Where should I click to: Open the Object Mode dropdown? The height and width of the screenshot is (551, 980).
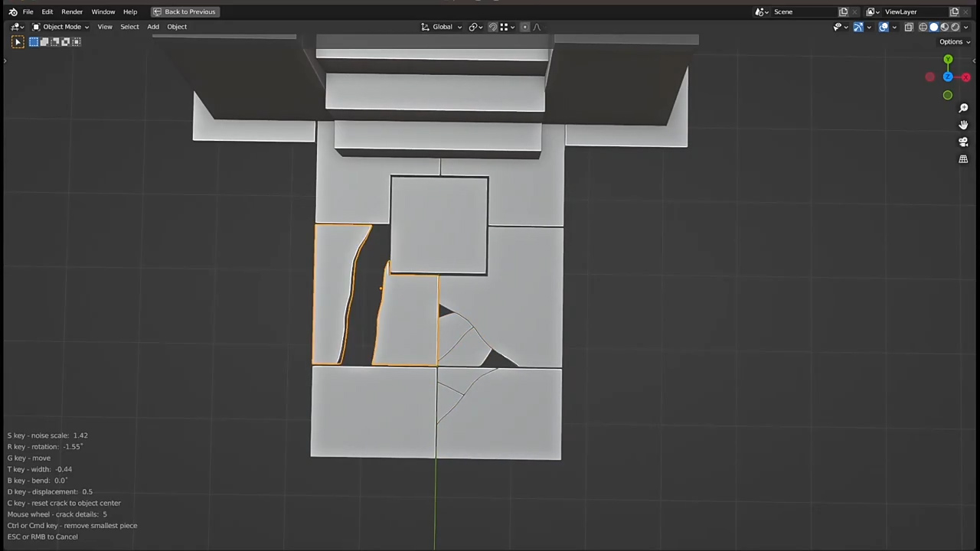[61, 27]
